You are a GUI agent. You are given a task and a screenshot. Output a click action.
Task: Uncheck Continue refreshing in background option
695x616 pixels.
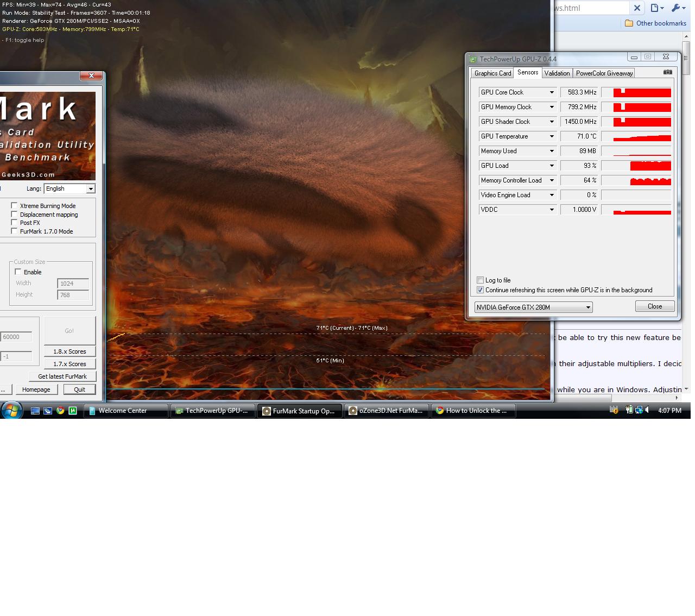(480, 290)
